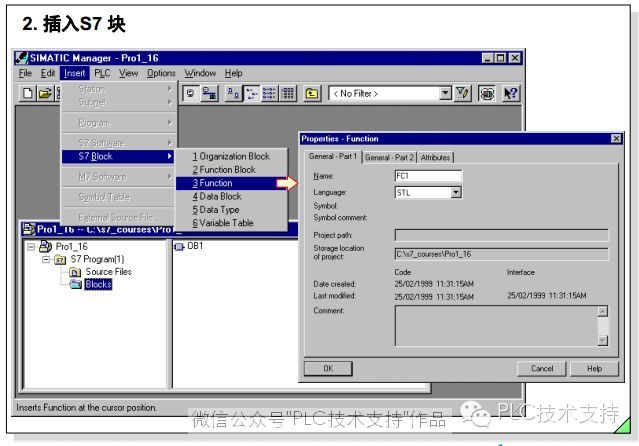Click the Comment text area
Viewport: 639px width, 446px height.
pyautogui.click(x=496, y=326)
